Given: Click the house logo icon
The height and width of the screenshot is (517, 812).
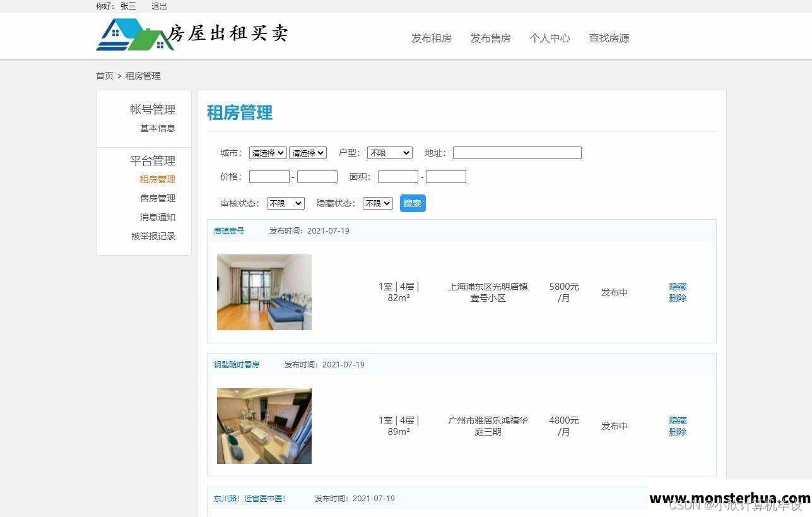Looking at the screenshot, I should (134, 34).
